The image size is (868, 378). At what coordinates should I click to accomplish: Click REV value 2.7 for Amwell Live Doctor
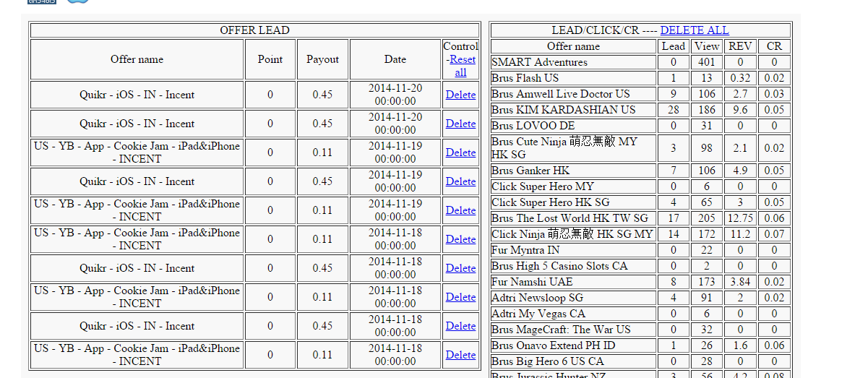[740, 94]
